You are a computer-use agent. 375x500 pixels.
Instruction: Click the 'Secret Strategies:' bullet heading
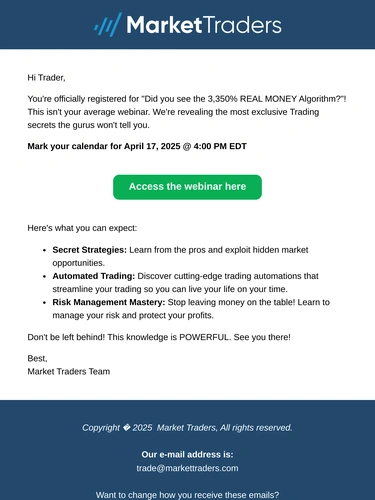pyautogui.click(x=90, y=250)
